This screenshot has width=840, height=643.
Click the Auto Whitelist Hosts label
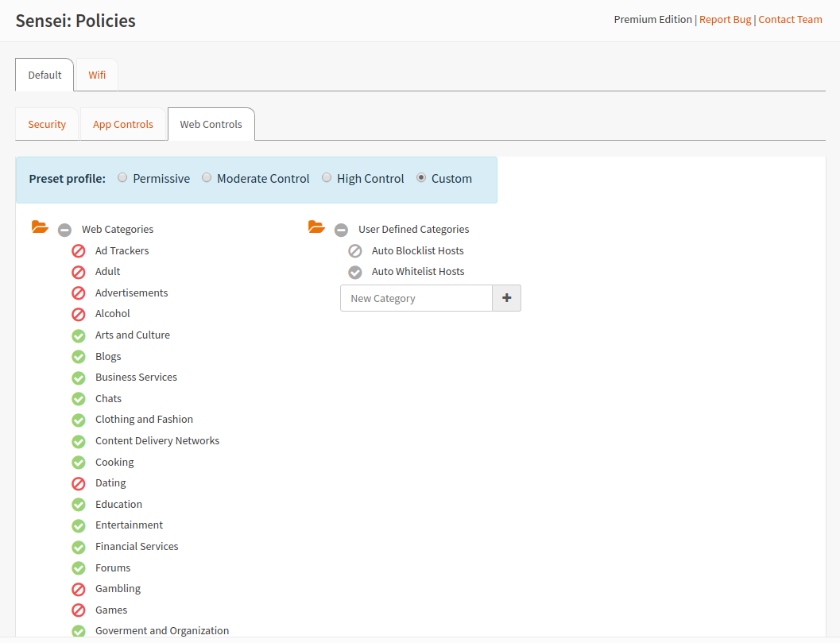418,272
